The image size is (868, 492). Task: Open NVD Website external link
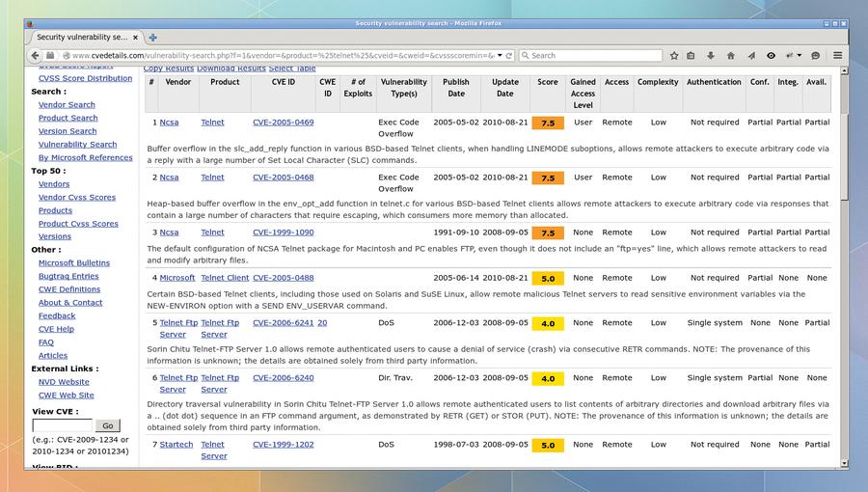tap(64, 382)
